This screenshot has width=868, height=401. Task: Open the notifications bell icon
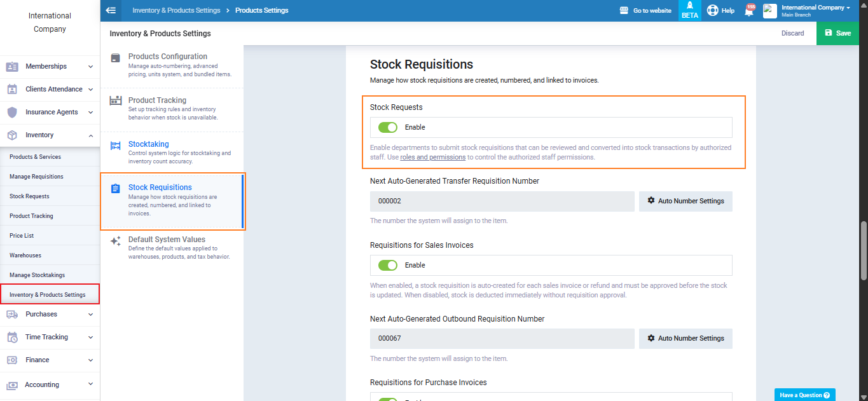tap(748, 11)
